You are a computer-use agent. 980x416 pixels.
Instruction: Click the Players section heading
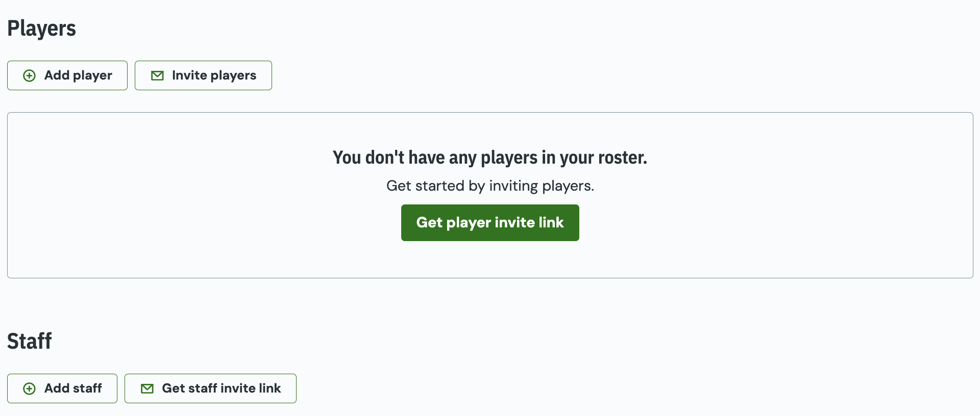(x=41, y=29)
